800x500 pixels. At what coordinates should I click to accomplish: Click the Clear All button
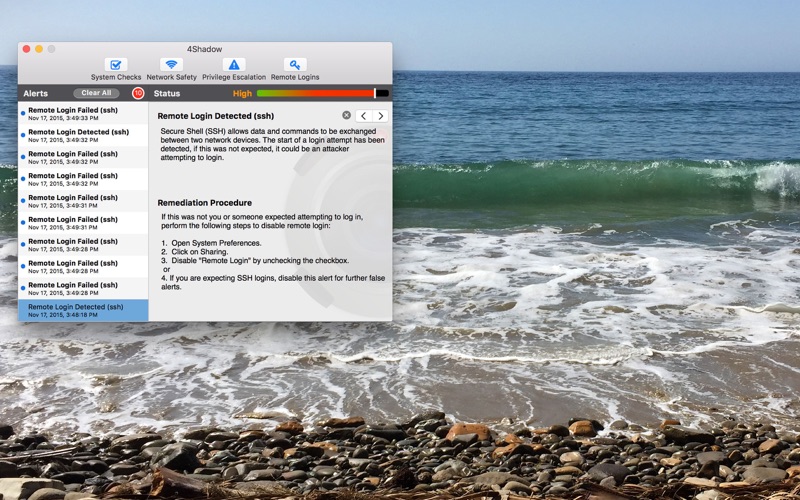pyautogui.click(x=96, y=93)
